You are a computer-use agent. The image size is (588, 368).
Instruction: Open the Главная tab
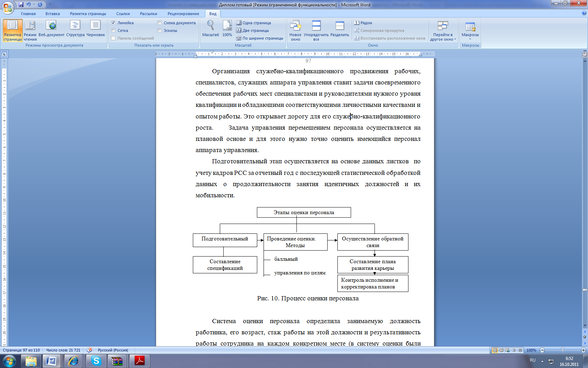[x=28, y=14]
